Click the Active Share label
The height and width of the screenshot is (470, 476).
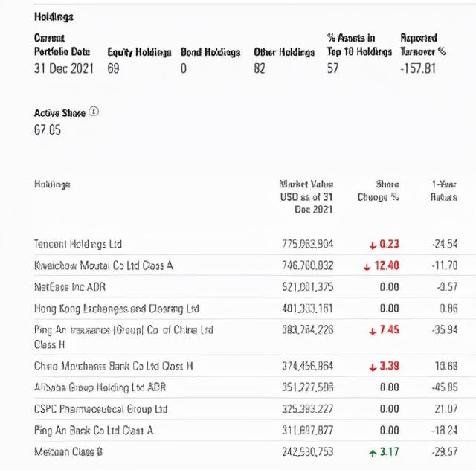[59, 113]
